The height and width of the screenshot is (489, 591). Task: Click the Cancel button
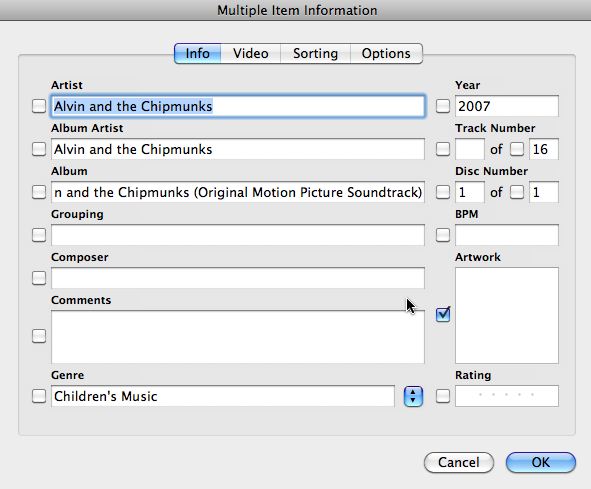point(459,462)
